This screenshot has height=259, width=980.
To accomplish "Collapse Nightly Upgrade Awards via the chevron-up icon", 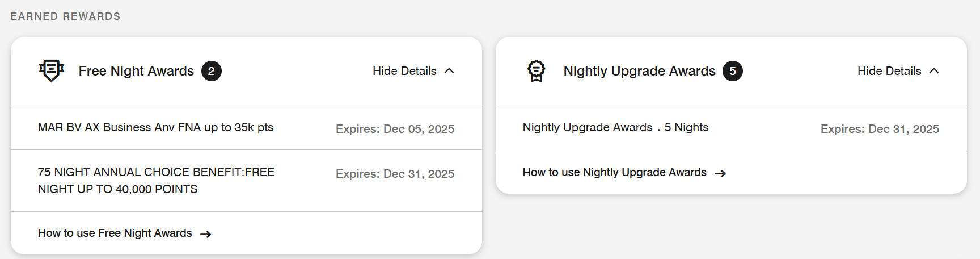I will [x=934, y=71].
